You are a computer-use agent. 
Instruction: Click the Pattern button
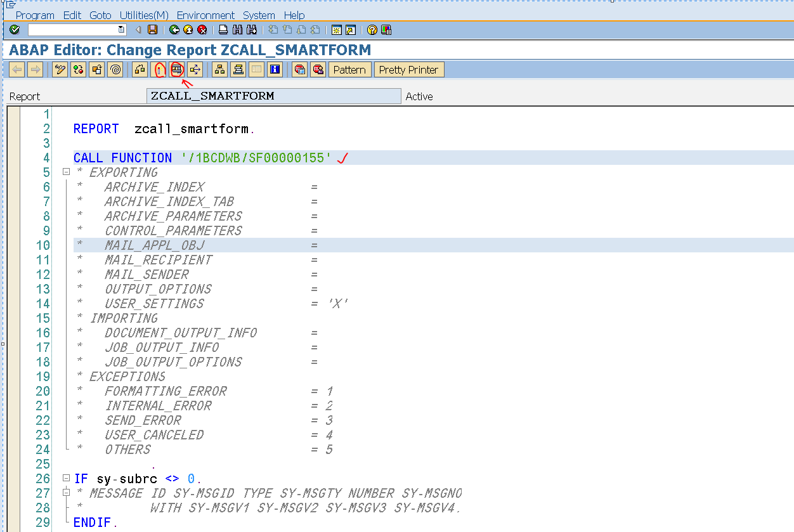pyautogui.click(x=349, y=70)
